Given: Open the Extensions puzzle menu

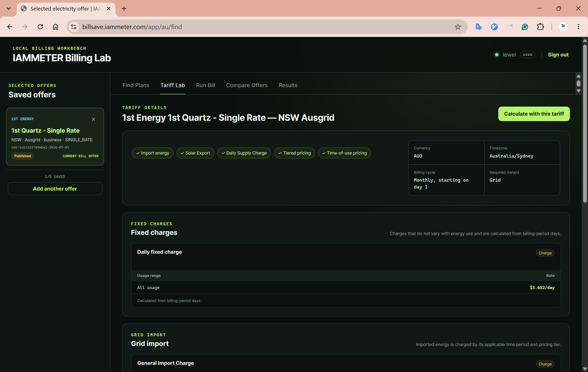Looking at the screenshot, I should tap(540, 27).
